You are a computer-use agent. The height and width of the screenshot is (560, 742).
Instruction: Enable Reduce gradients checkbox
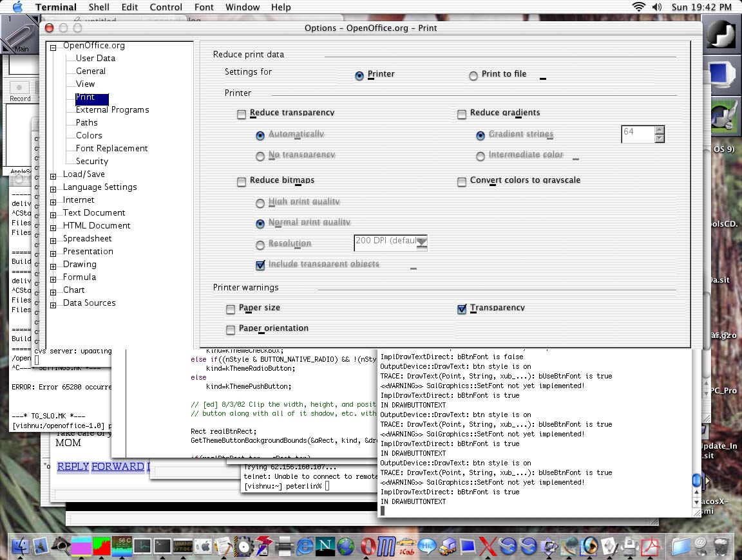[x=462, y=115]
